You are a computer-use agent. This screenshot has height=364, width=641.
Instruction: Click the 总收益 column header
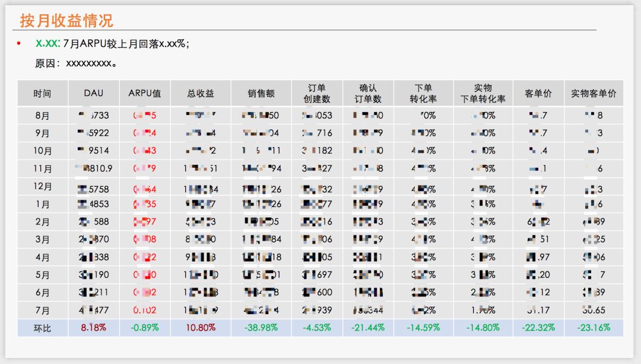click(201, 94)
